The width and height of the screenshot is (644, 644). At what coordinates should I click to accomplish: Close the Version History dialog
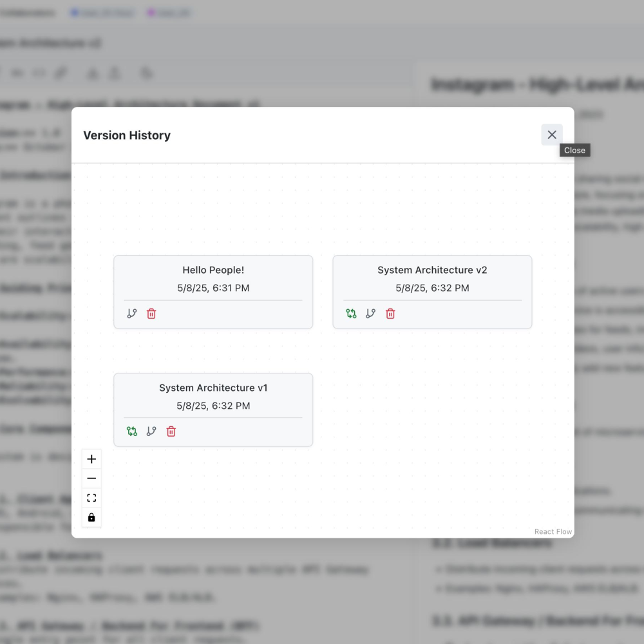pyautogui.click(x=551, y=135)
